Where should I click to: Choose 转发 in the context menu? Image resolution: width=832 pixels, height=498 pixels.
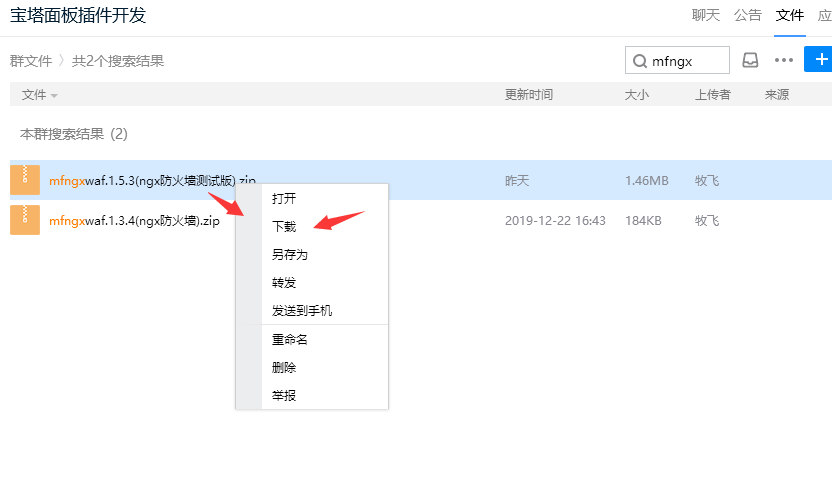click(284, 283)
